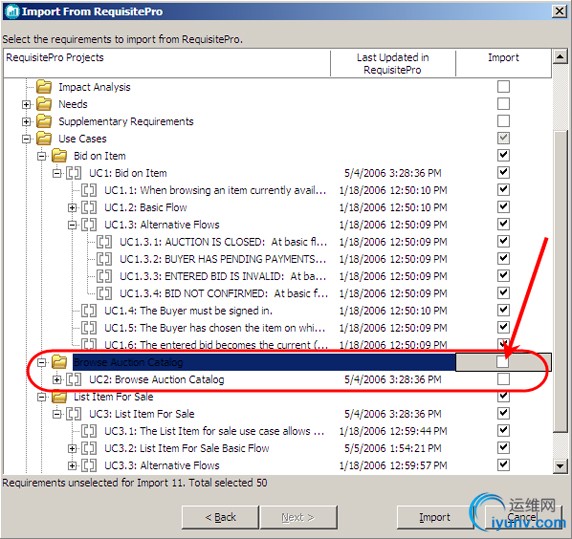
Task: Collapse the Use Cases folder
Action: click(26, 139)
